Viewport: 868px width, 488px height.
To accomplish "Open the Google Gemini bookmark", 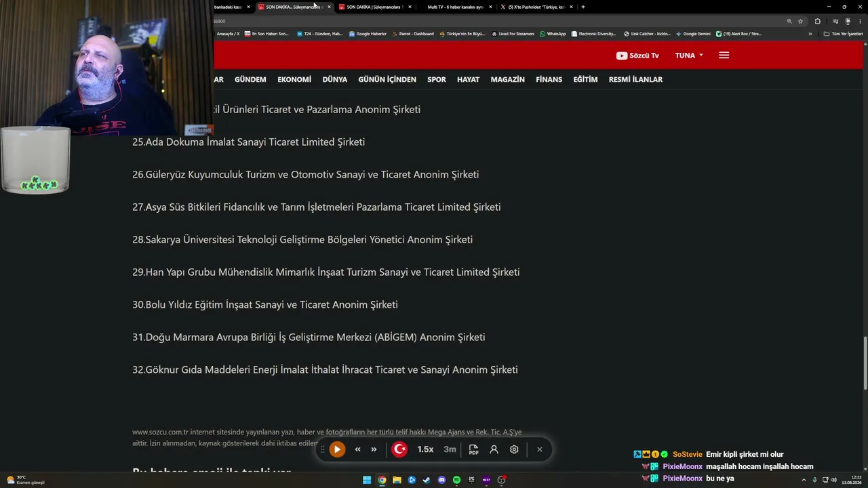I will coord(693,34).
